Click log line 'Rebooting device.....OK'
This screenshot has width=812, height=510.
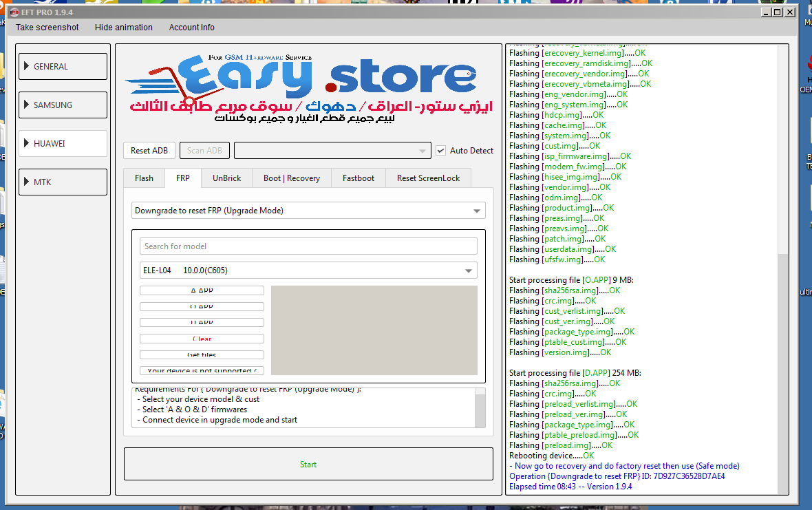[x=551, y=456]
